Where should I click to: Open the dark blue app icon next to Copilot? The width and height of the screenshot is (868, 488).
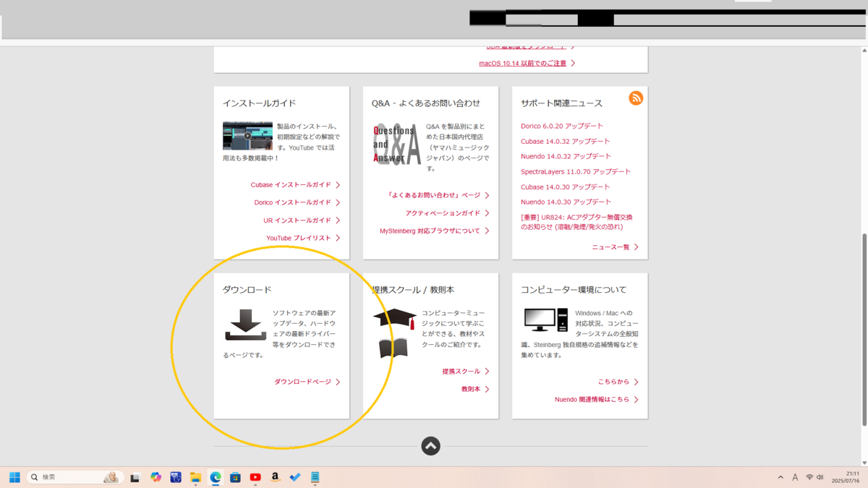pyautogui.click(x=176, y=477)
